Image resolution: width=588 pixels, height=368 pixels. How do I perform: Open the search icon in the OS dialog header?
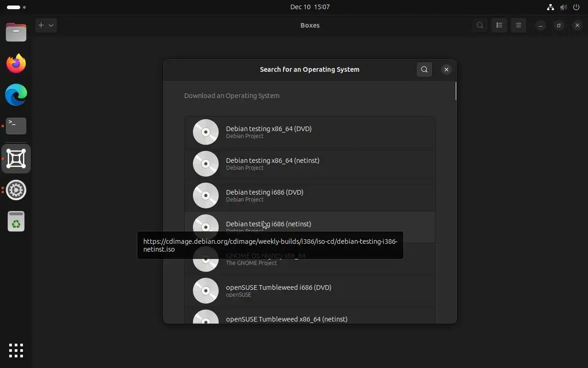pos(424,69)
